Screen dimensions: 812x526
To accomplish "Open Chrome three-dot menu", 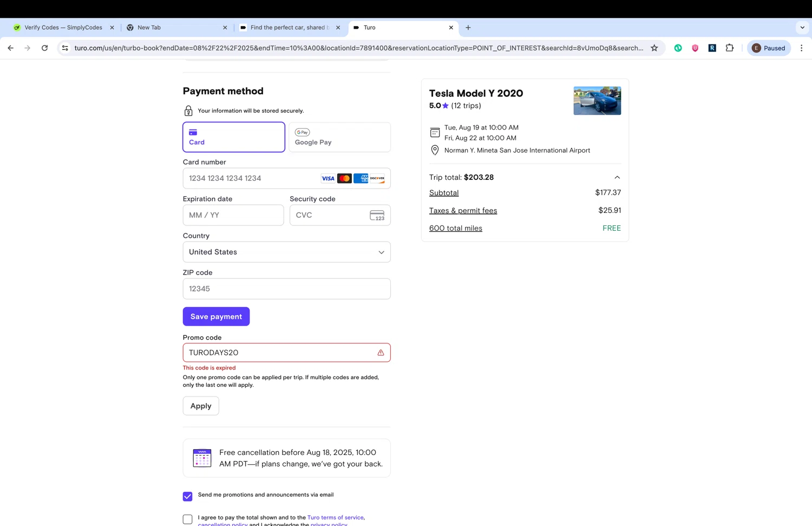I will (x=802, y=48).
